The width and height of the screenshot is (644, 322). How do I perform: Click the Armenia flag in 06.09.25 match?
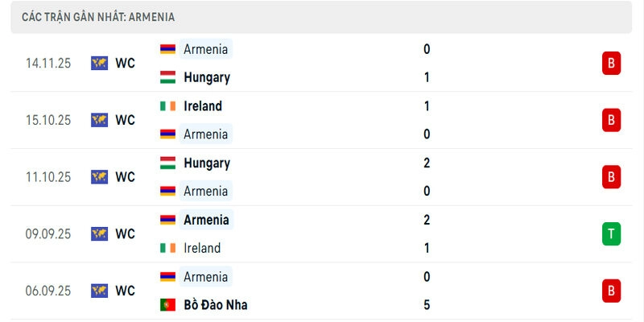click(167, 277)
